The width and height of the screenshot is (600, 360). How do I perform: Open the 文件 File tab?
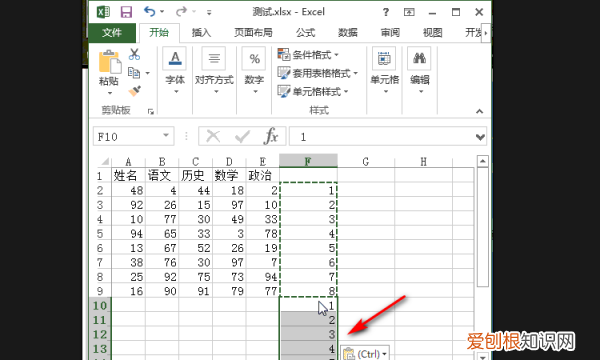click(112, 33)
